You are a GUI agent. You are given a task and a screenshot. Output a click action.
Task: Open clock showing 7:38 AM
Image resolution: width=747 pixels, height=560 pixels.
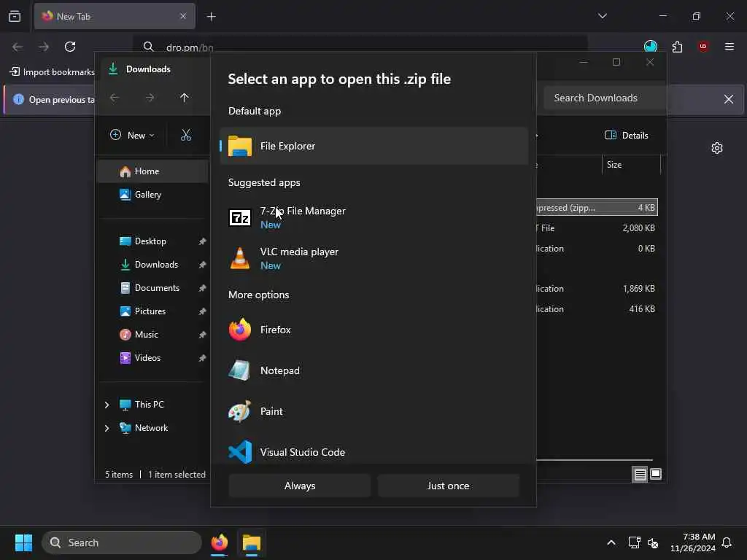(693, 542)
